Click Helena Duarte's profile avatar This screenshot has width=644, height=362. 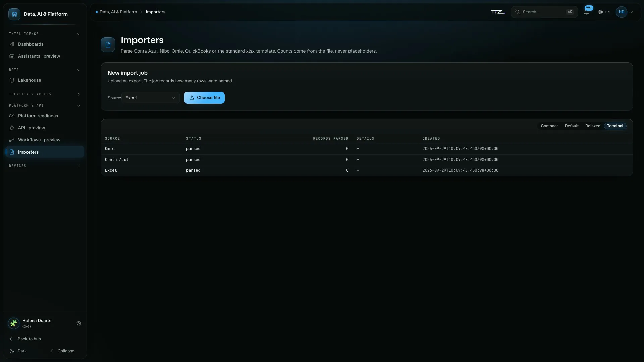(x=14, y=323)
